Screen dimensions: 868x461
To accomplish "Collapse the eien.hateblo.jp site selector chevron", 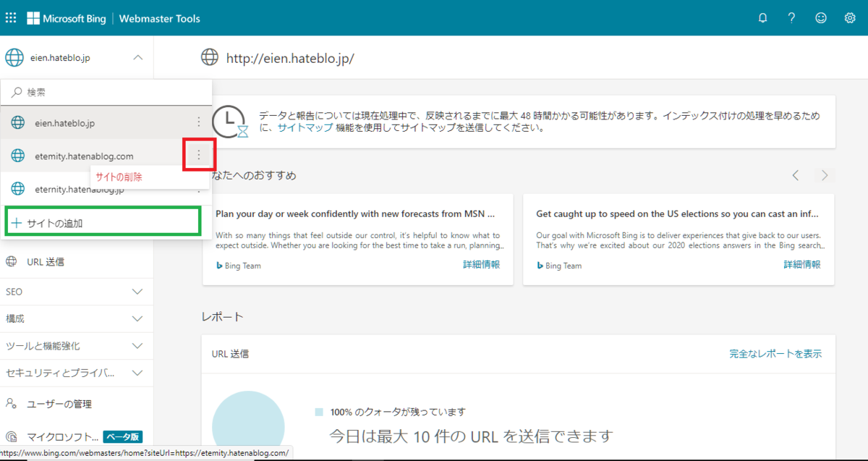I will 138,58.
